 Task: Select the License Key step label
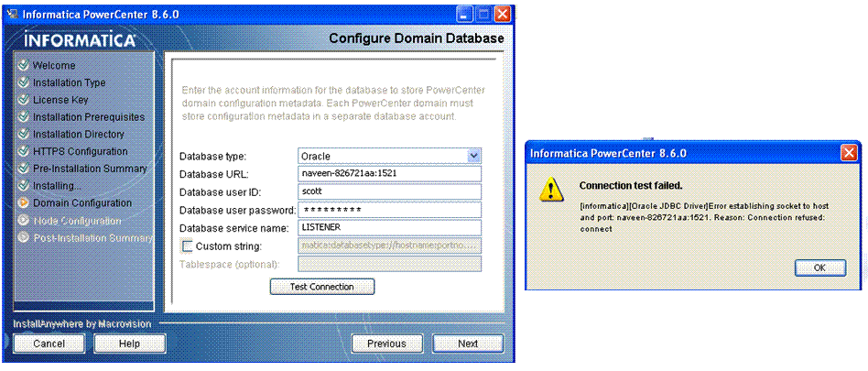60,100
